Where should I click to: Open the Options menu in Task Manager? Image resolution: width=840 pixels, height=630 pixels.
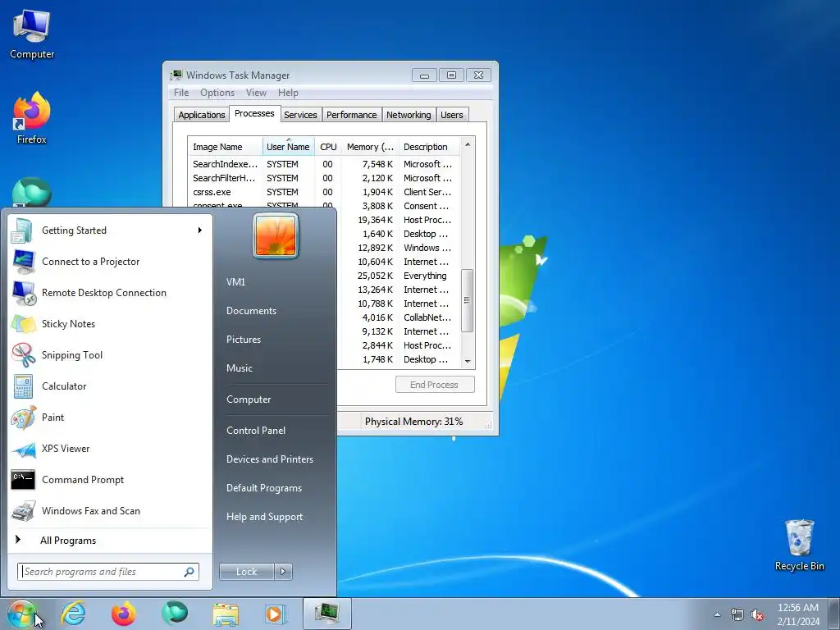point(217,93)
